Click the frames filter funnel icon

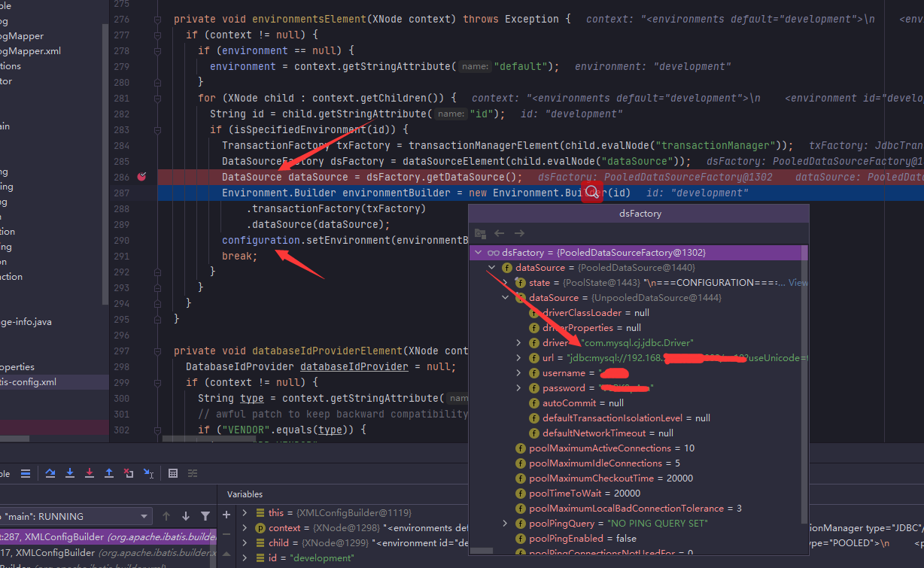[205, 516]
